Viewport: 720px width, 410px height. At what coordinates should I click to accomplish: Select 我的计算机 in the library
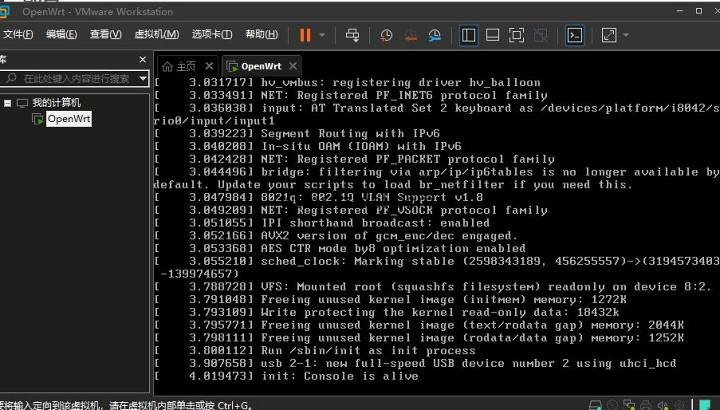[56, 103]
